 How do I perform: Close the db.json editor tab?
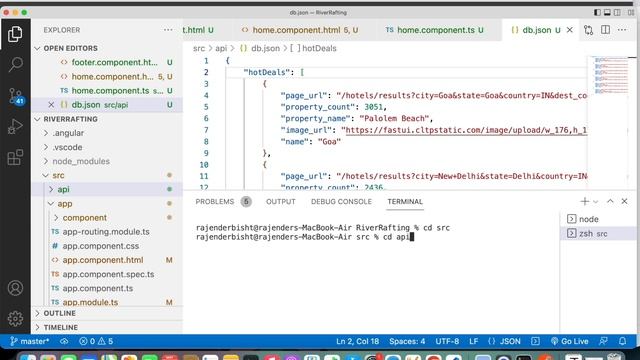click(x=570, y=30)
